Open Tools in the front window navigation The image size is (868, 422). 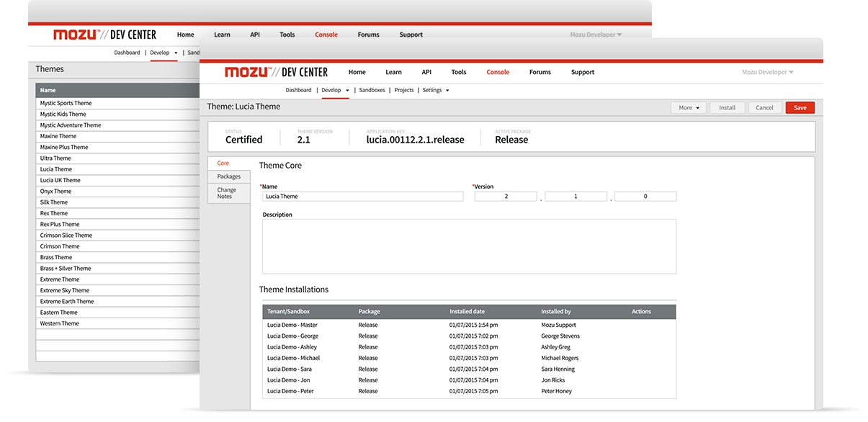click(459, 72)
